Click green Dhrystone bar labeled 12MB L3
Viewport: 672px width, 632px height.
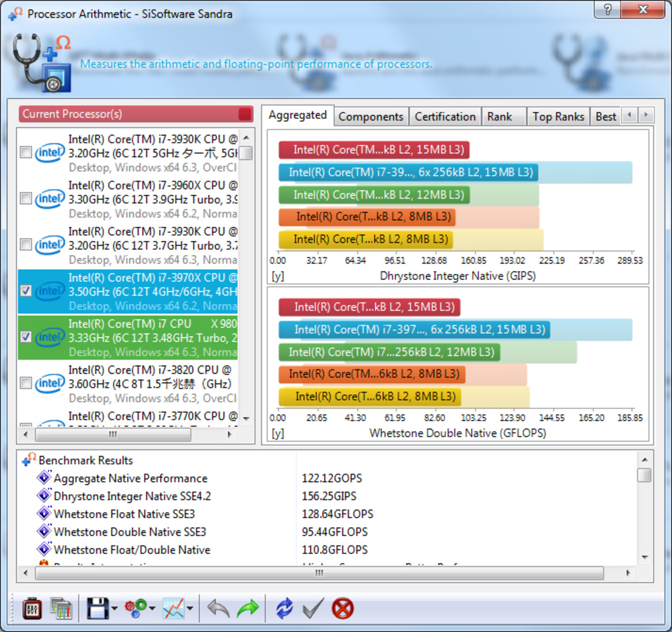click(374, 195)
